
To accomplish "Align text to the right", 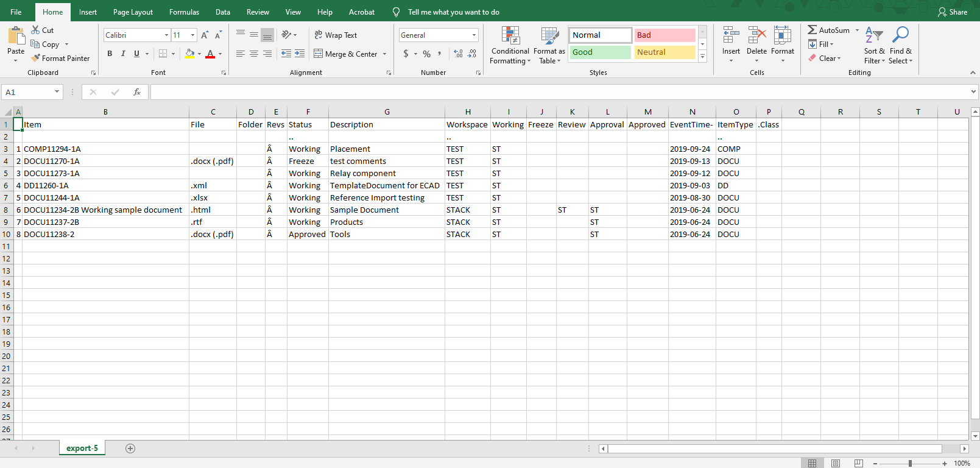I will point(267,54).
